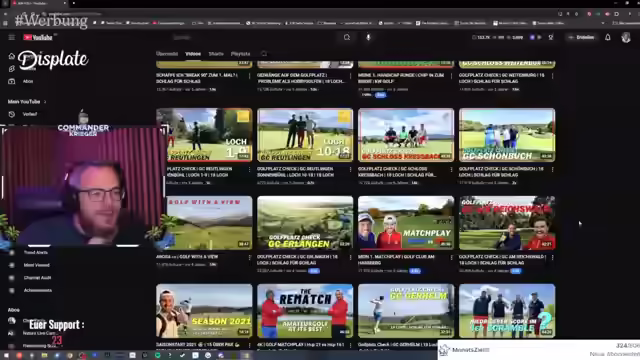Open Abos subscriptions sidebar icon
The image size is (640, 360).
[x=11, y=81]
